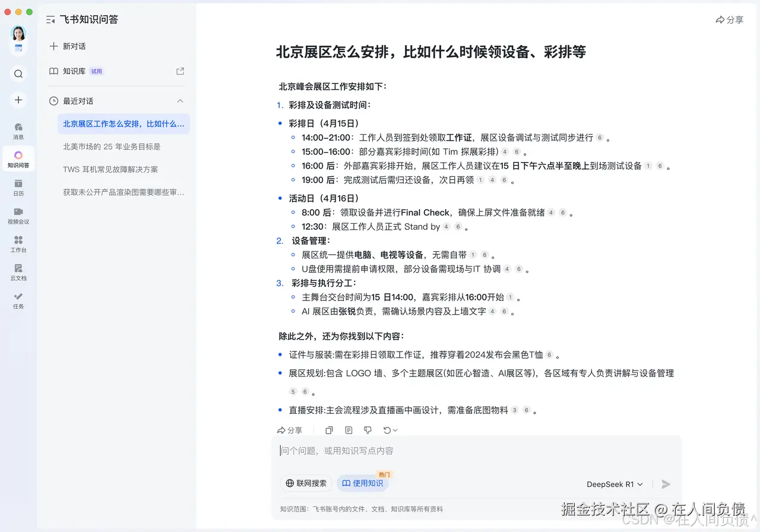Toggle 使用知识 knowledge mode
Screen dimensions: 760x532
pyautogui.click(x=363, y=483)
